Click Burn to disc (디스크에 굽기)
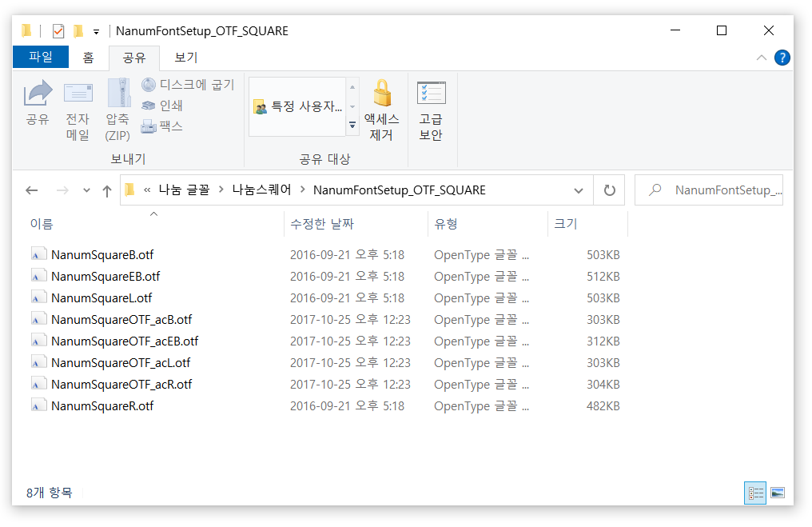Screen dimensions: 812x527 point(188,85)
